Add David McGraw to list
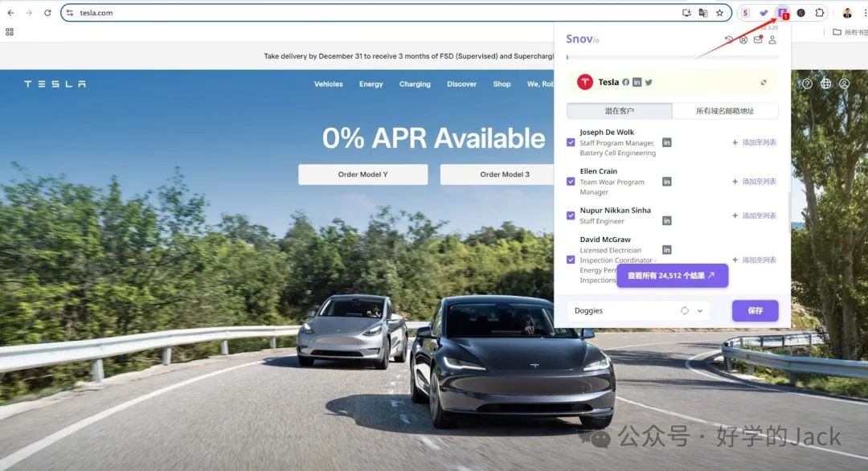This screenshot has width=868, height=471. pyautogui.click(x=754, y=260)
